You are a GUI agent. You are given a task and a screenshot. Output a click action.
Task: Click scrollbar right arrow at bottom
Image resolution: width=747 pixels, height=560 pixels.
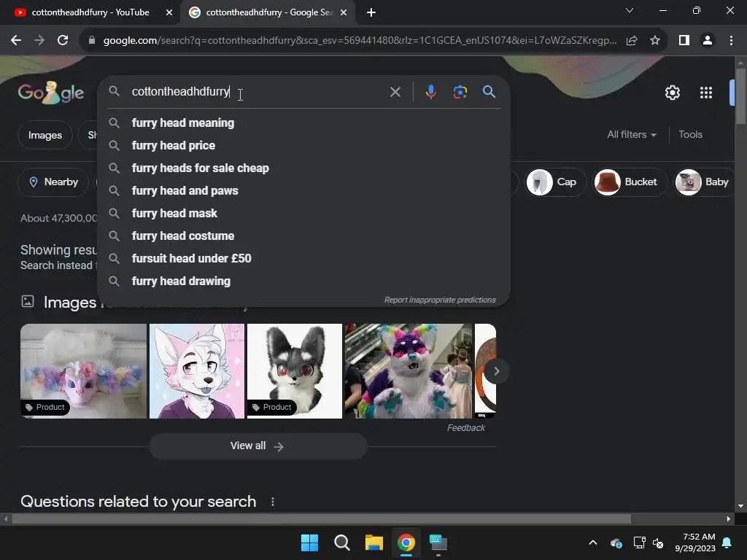[729, 518]
